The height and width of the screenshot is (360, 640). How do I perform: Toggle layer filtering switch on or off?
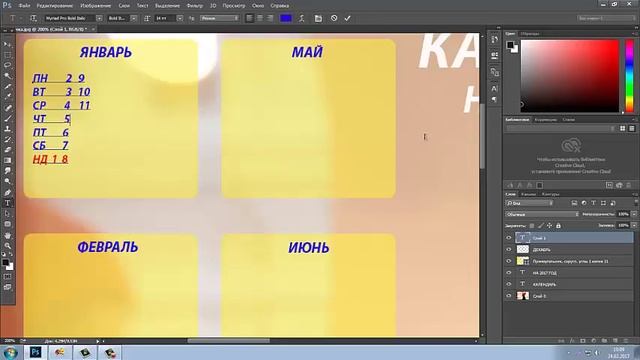coord(636,202)
